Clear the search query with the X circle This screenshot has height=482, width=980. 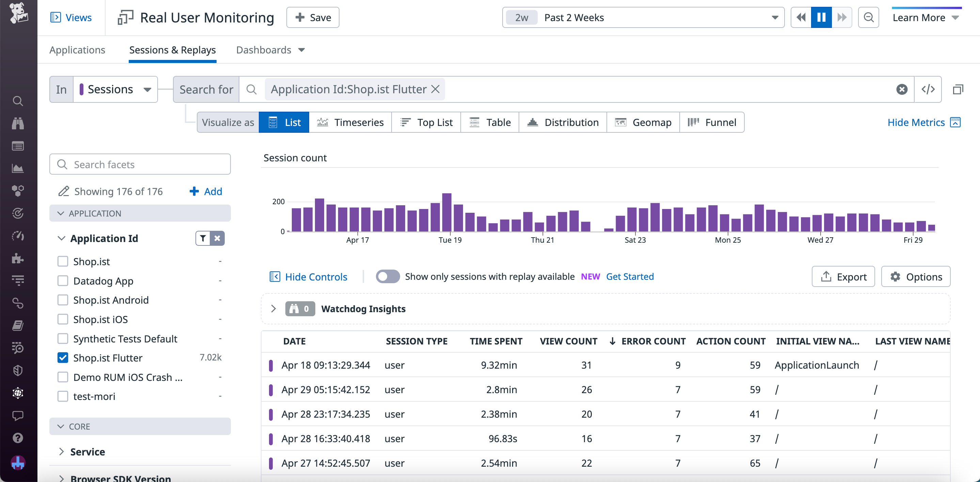(x=901, y=90)
